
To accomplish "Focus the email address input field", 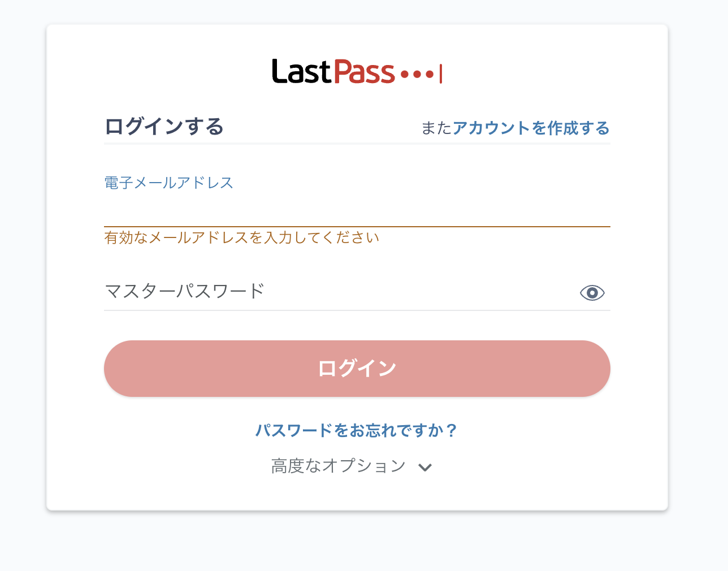I will (x=357, y=211).
